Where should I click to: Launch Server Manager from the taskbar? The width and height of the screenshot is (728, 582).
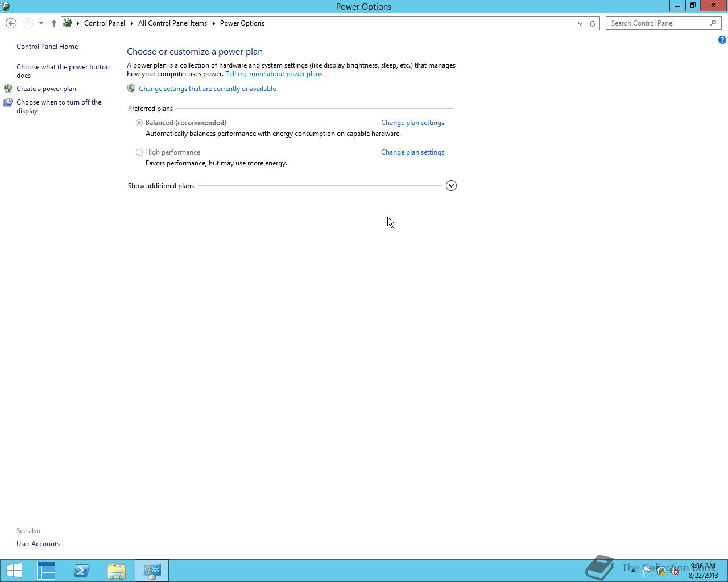[x=46, y=571]
